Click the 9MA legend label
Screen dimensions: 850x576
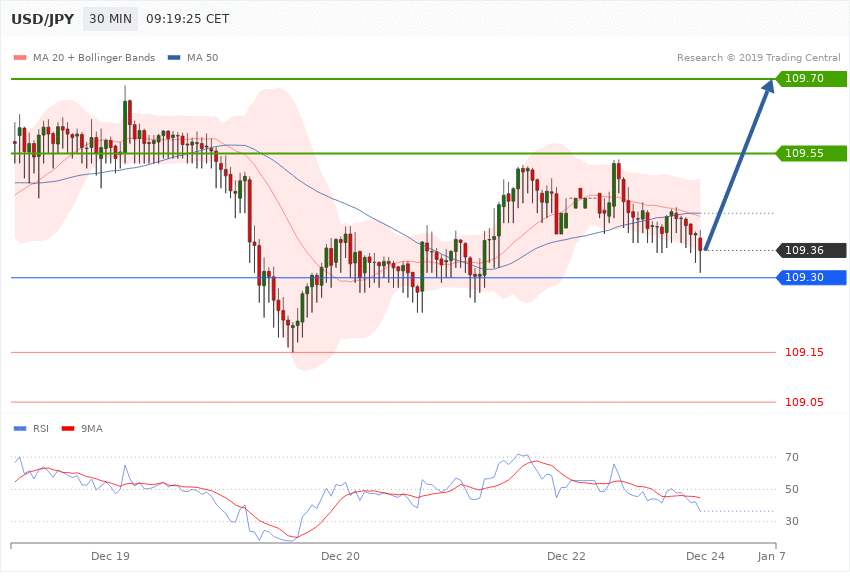[92, 429]
